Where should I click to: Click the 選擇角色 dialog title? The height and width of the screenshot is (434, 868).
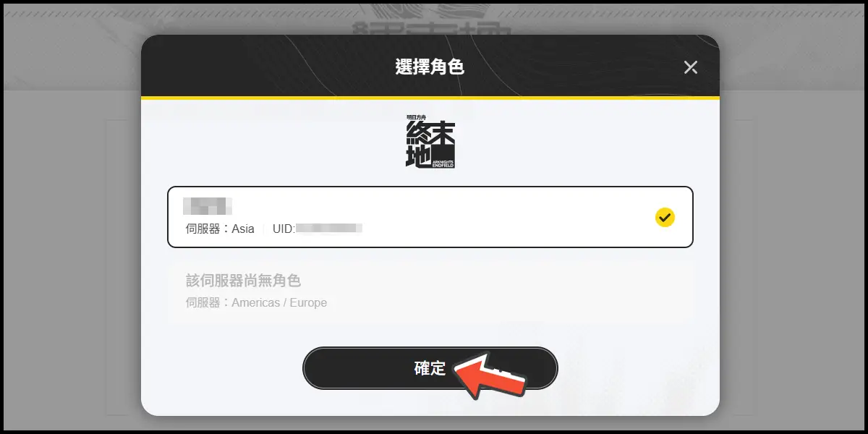[430, 67]
